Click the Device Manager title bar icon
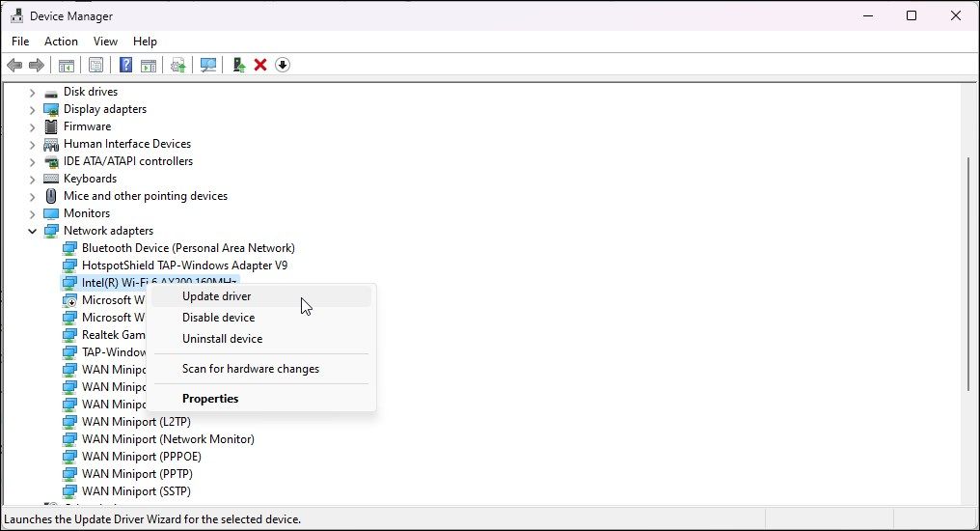Image resolution: width=980 pixels, height=531 pixels. [16, 15]
